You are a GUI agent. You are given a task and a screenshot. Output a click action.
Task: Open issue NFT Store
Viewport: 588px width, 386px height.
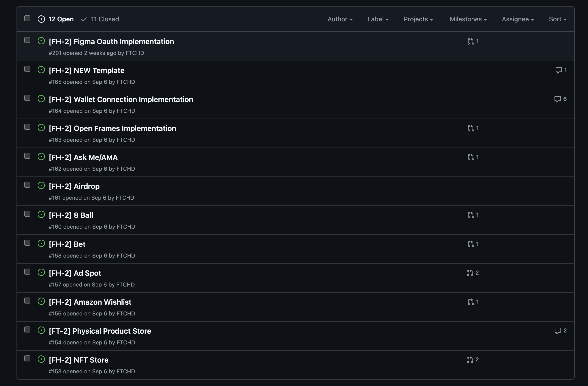pos(78,360)
